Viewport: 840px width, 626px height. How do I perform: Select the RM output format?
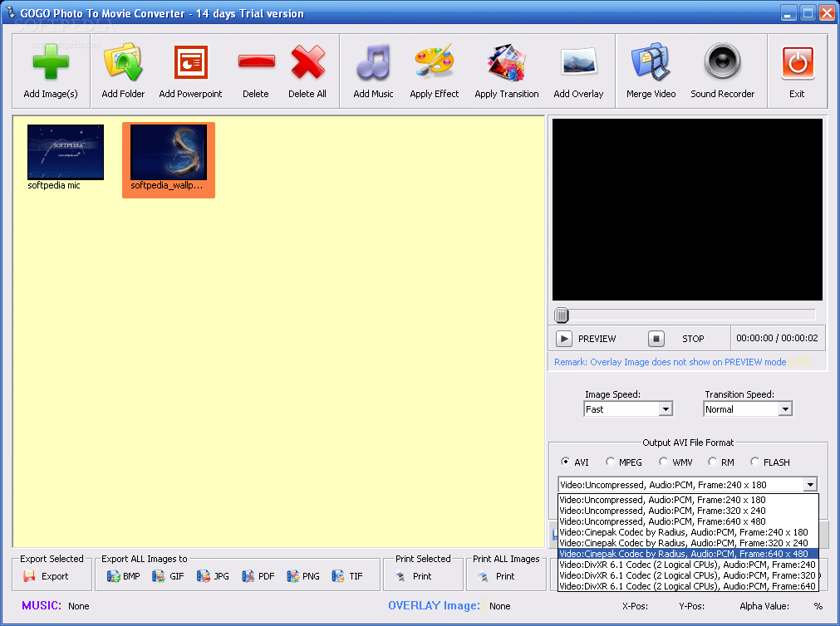(x=721, y=462)
